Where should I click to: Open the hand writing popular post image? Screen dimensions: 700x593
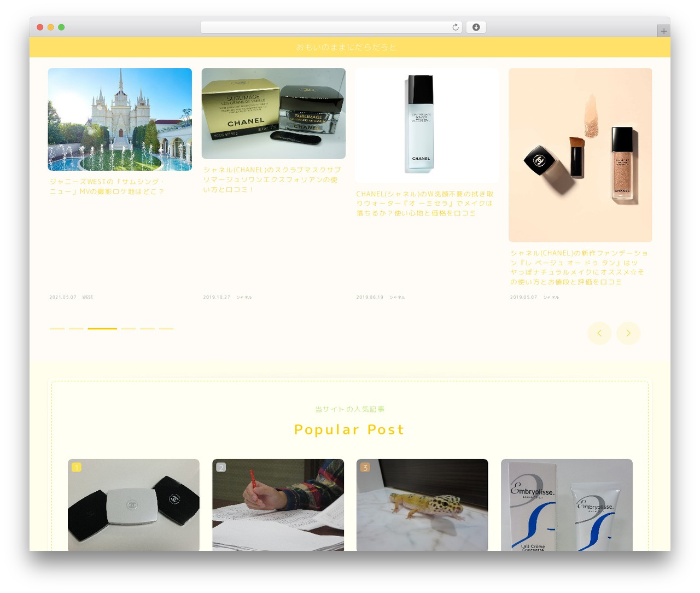(x=278, y=505)
